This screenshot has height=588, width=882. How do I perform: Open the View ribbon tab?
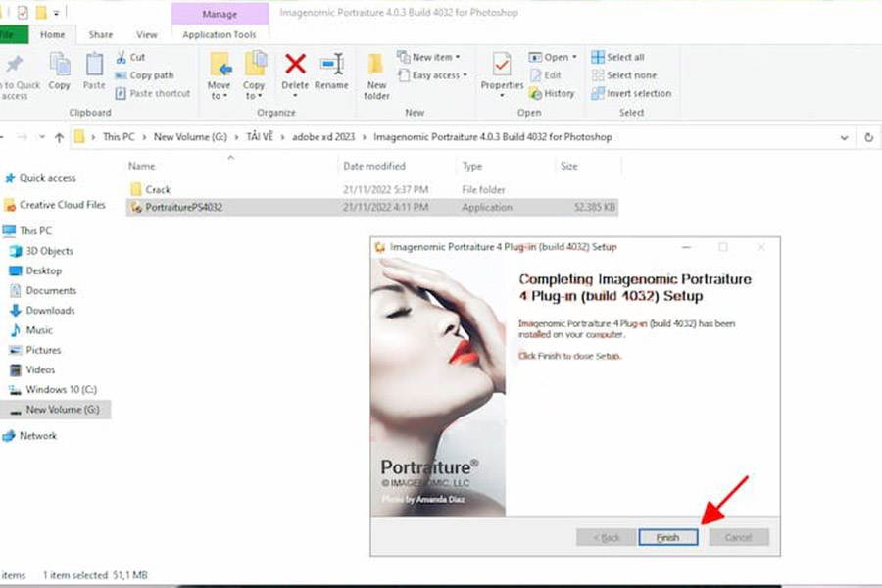[147, 35]
